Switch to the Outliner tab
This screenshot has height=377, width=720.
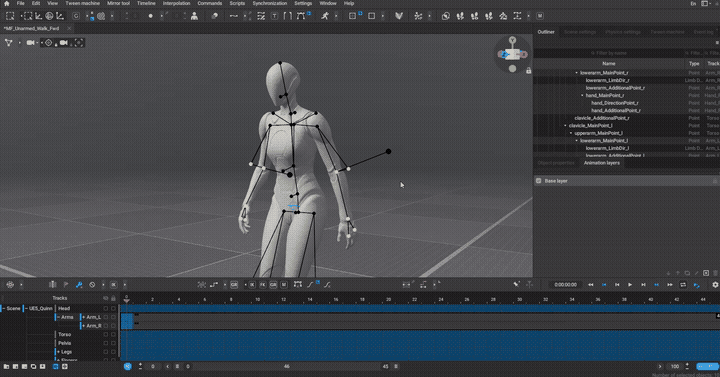546,32
